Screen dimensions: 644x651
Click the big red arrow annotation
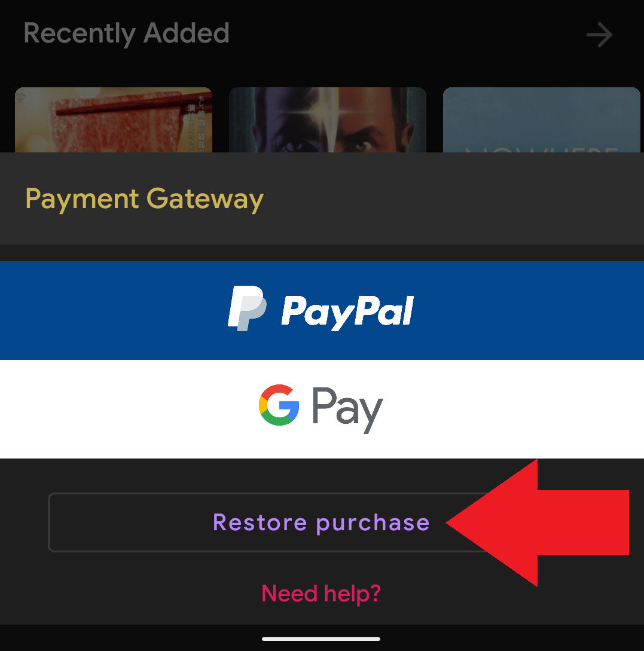coord(538,522)
